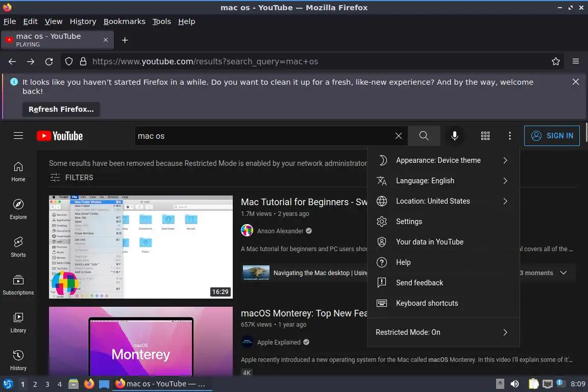Open Keyboard shortcuts menu entry

point(443,303)
